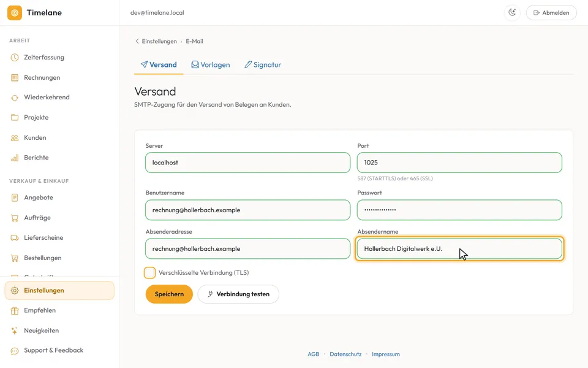The height and width of the screenshot is (368, 588).
Task: Click the Speichern button
Action: click(x=169, y=294)
